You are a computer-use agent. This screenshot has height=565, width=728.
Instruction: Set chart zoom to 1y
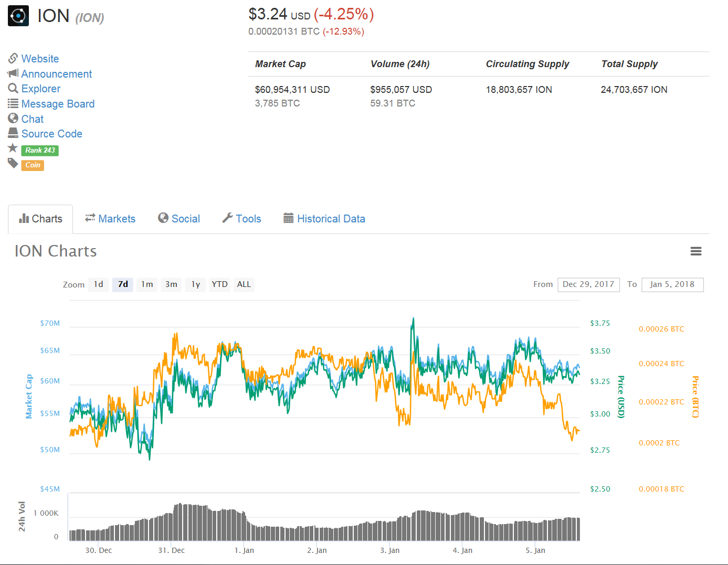pos(195,284)
